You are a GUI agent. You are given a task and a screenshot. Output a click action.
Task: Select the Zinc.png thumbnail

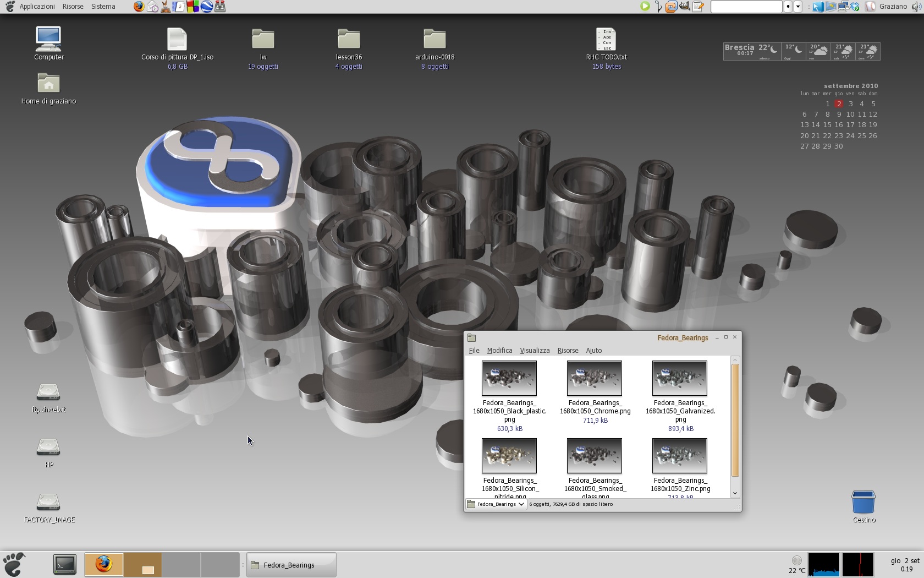(680, 456)
